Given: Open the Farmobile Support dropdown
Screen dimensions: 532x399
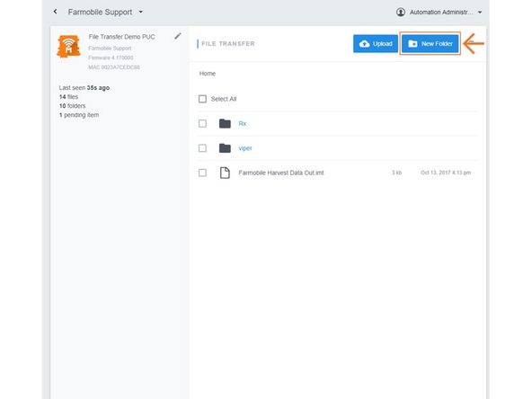Looking at the screenshot, I should point(105,12).
